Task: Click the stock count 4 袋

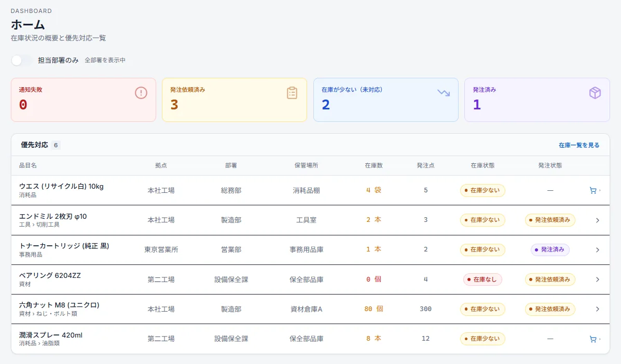Action: pyautogui.click(x=374, y=190)
